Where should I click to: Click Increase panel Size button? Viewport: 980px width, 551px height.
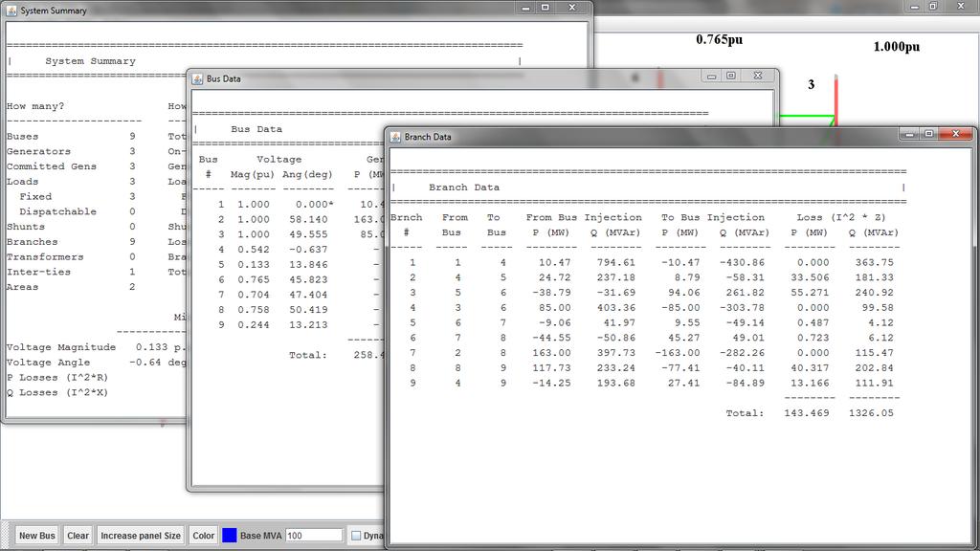(x=141, y=536)
